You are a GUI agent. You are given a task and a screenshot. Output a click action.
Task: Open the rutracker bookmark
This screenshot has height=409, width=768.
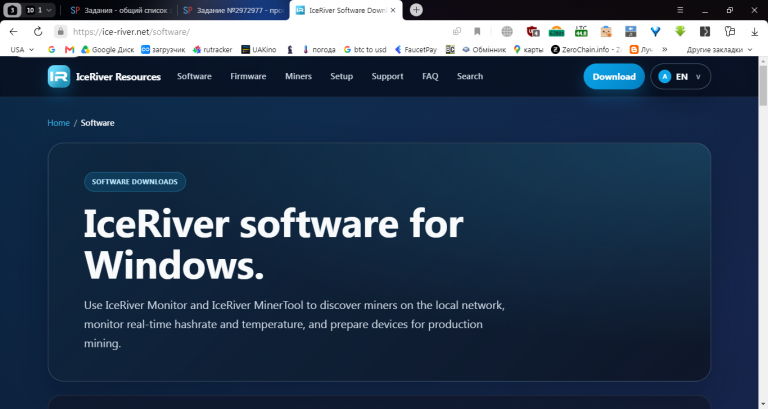click(213, 49)
